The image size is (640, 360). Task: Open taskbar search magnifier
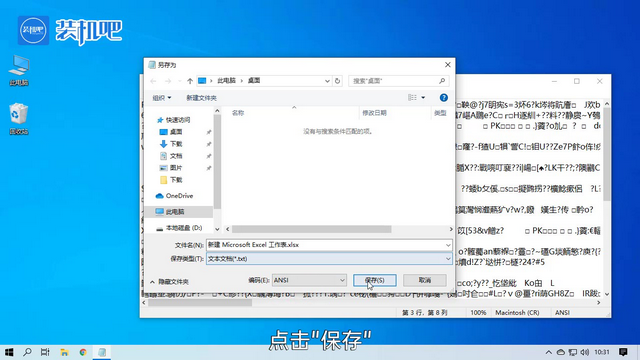click(27, 352)
